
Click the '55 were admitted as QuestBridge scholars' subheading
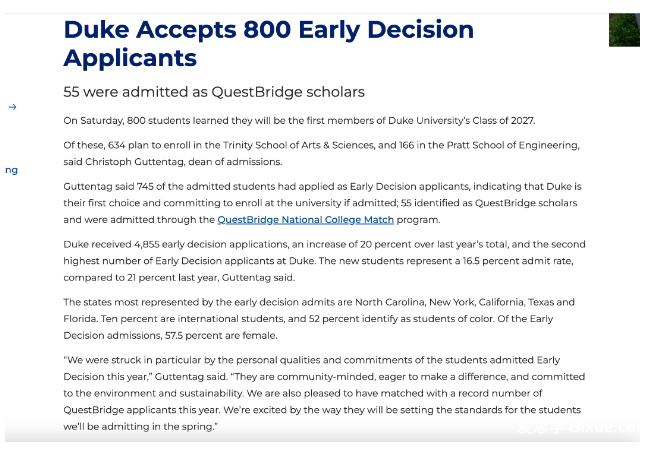(214, 92)
